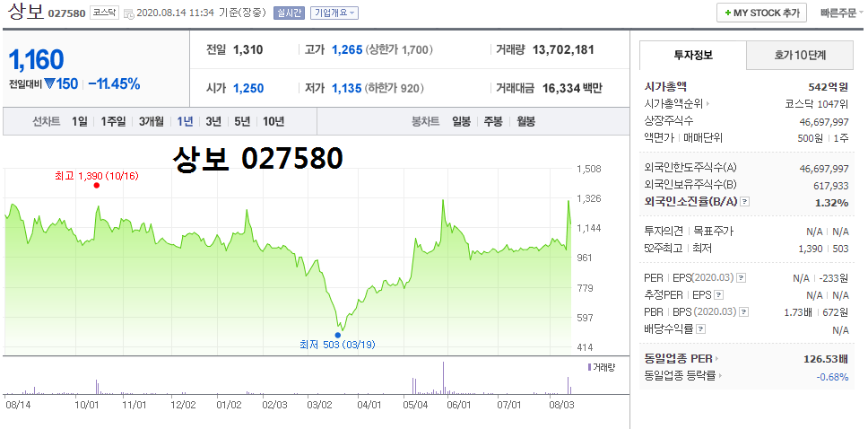The height and width of the screenshot is (429, 868).
Task: Click 외국인보유주식수 value 617,933
Action: [x=829, y=186]
